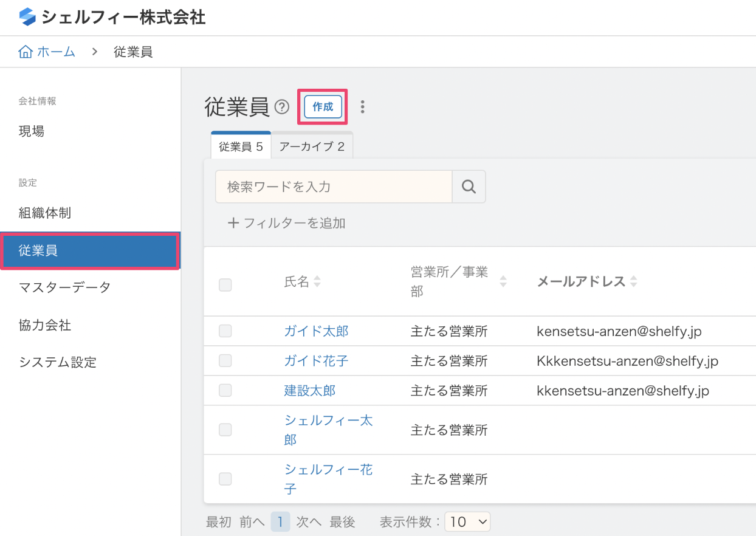Select マスターデータ in the sidebar

pos(64,287)
